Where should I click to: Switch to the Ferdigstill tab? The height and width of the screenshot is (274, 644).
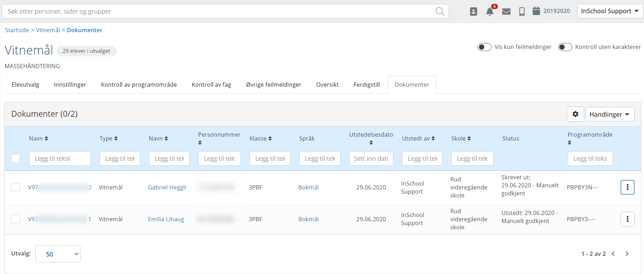(x=367, y=85)
